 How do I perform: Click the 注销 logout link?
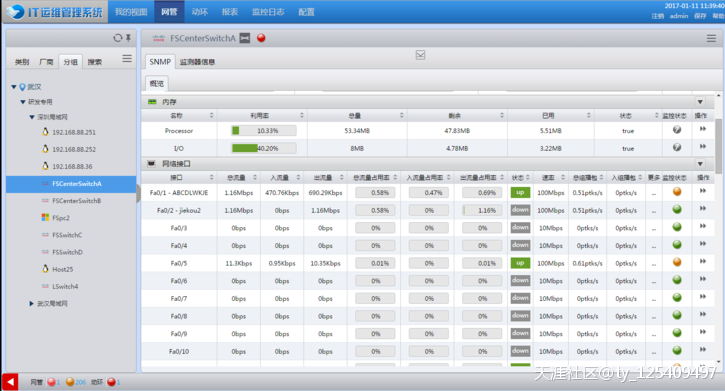click(657, 16)
